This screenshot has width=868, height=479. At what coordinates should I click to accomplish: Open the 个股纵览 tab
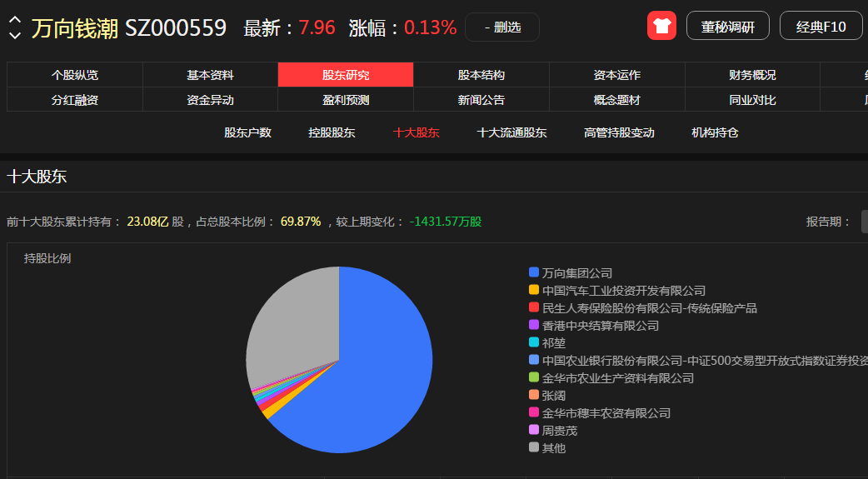tap(75, 75)
